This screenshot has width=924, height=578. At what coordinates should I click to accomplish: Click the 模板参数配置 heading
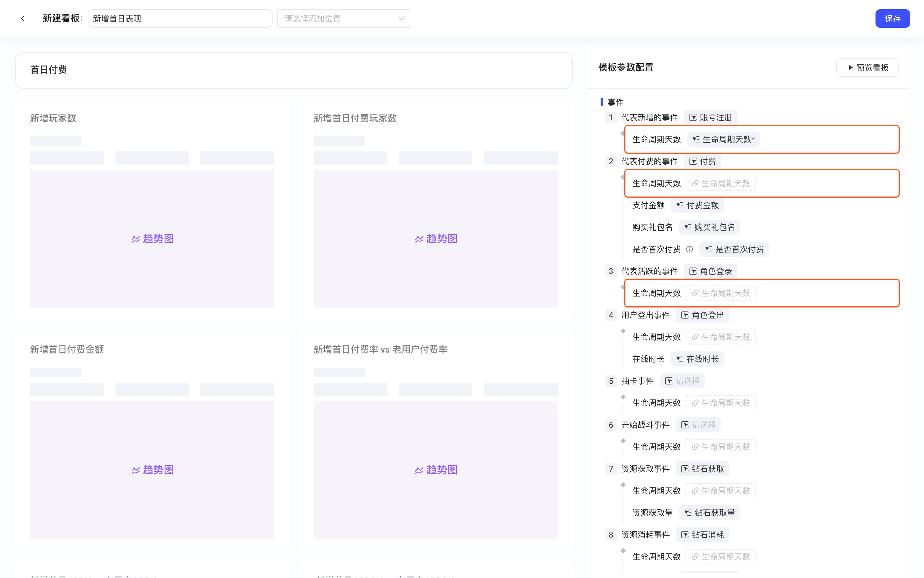626,68
